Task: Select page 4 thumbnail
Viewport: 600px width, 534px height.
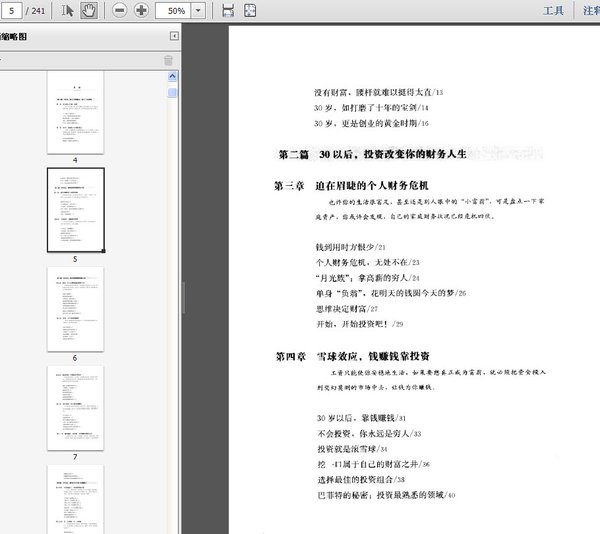Action: point(75,112)
